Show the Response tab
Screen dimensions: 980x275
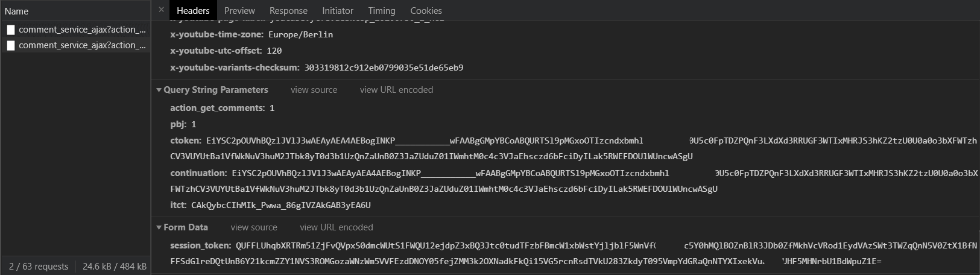(288, 11)
